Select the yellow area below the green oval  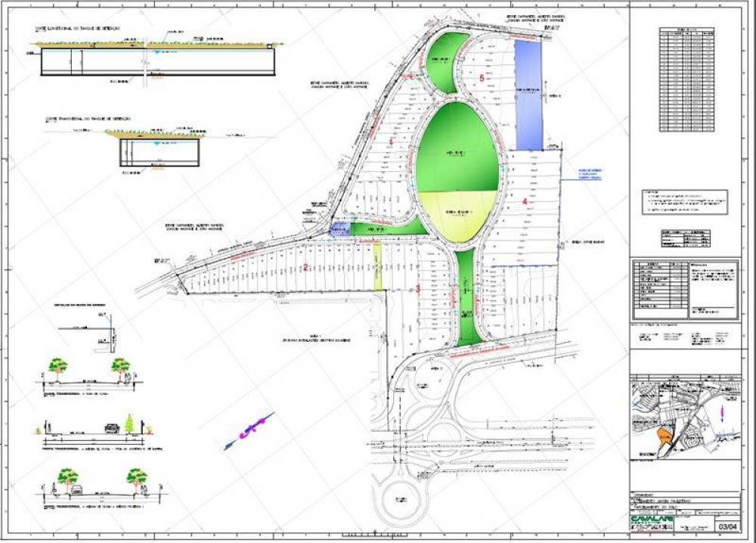pos(457,216)
